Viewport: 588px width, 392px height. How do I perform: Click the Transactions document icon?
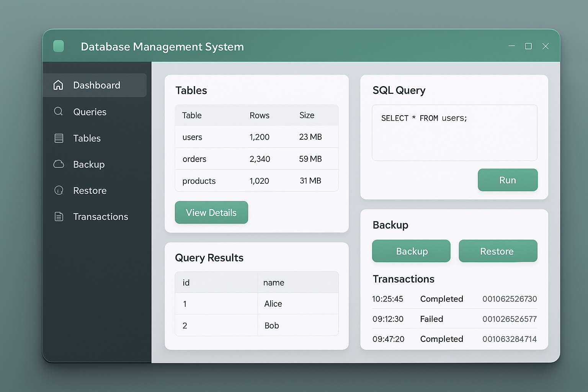click(x=59, y=217)
